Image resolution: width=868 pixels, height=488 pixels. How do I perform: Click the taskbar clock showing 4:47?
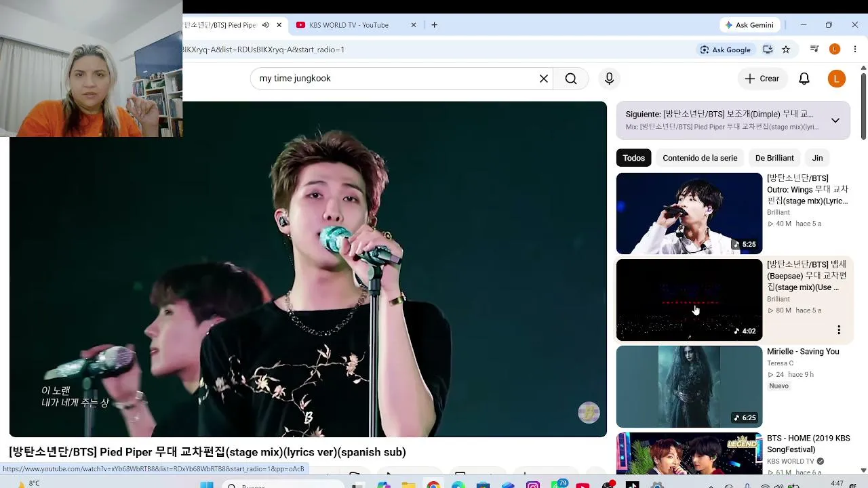(837, 483)
